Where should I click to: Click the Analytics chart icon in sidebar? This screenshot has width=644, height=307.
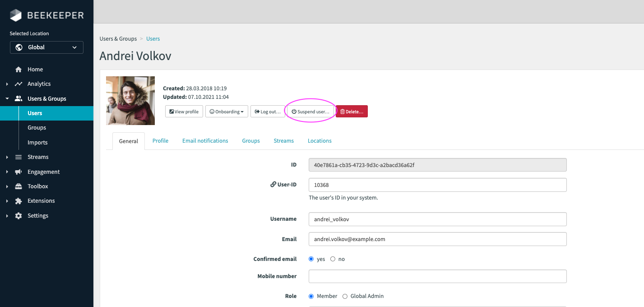point(19,84)
